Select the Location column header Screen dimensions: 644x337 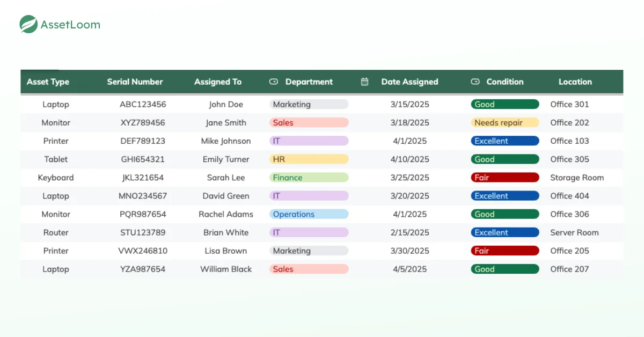(x=575, y=82)
